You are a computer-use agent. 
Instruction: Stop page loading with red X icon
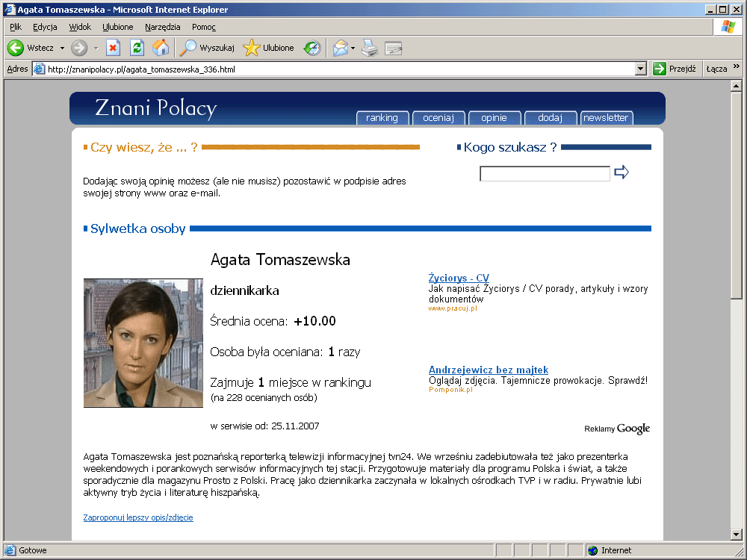tap(113, 48)
